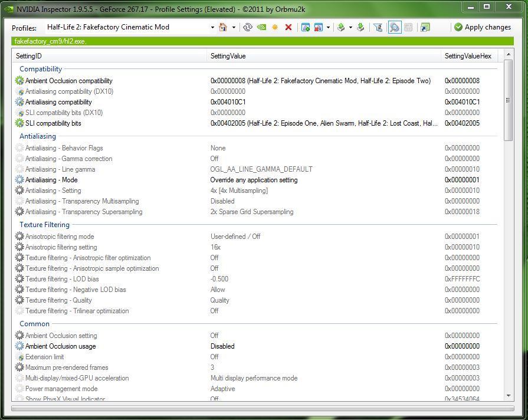This screenshot has height=420, width=528.
Task: Go to the home (global) profile icon
Action: [x=223, y=27]
